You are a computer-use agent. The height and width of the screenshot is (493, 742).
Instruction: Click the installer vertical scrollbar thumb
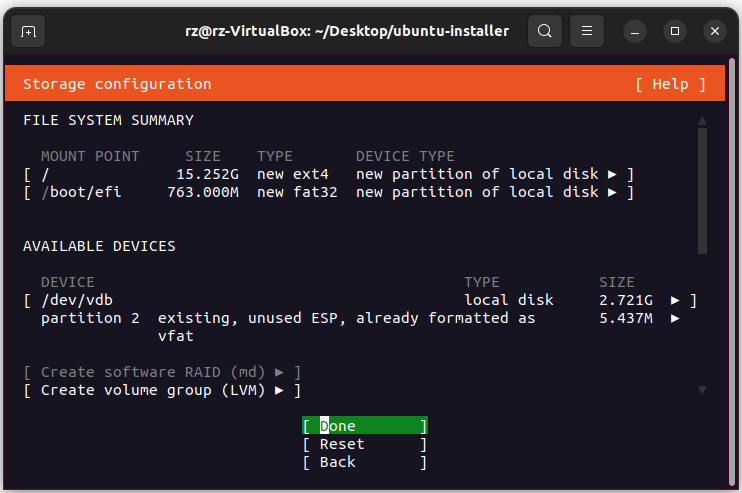pyautogui.click(x=702, y=190)
